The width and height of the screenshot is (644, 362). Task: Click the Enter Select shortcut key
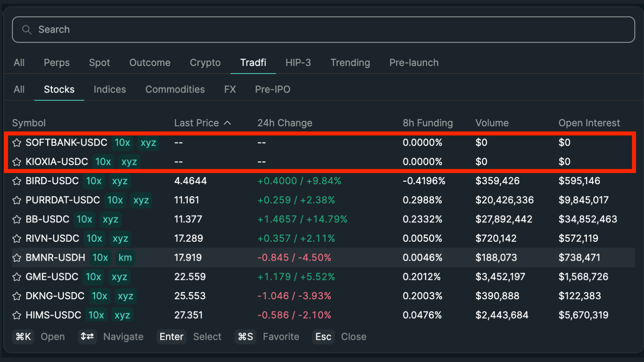[x=171, y=336]
